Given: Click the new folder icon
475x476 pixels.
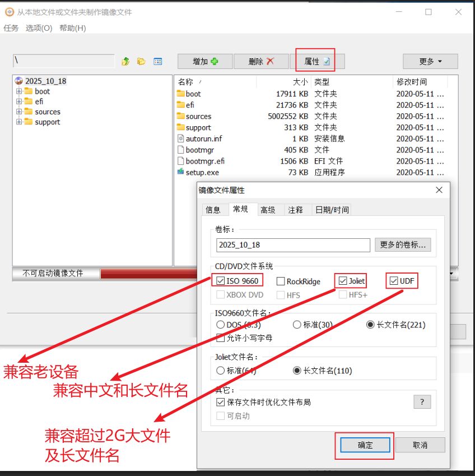Looking at the screenshot, I should (x=141, y=62).
